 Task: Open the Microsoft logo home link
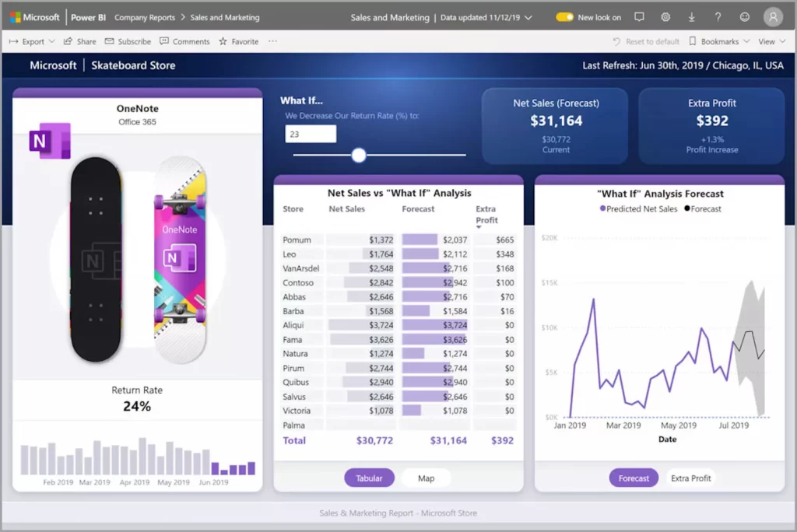point(34,17)
